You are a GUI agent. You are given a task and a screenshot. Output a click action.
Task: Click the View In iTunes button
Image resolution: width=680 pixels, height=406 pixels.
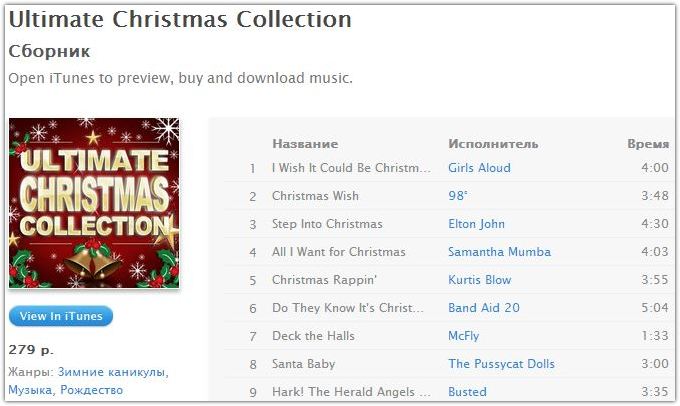pyautogui.click(x=61, y=316)
